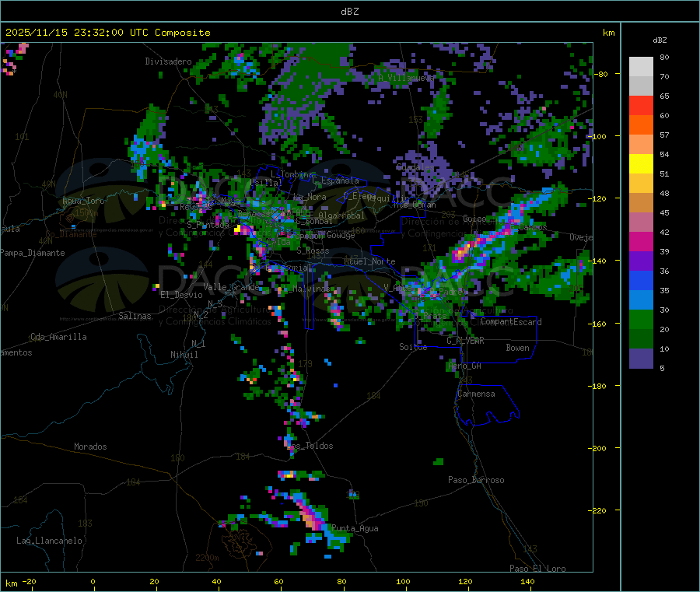Image resolution: width=700 pixels, height=592 pixels.
Task: Click the -80 km axis tick label
Action: point(600,74)
